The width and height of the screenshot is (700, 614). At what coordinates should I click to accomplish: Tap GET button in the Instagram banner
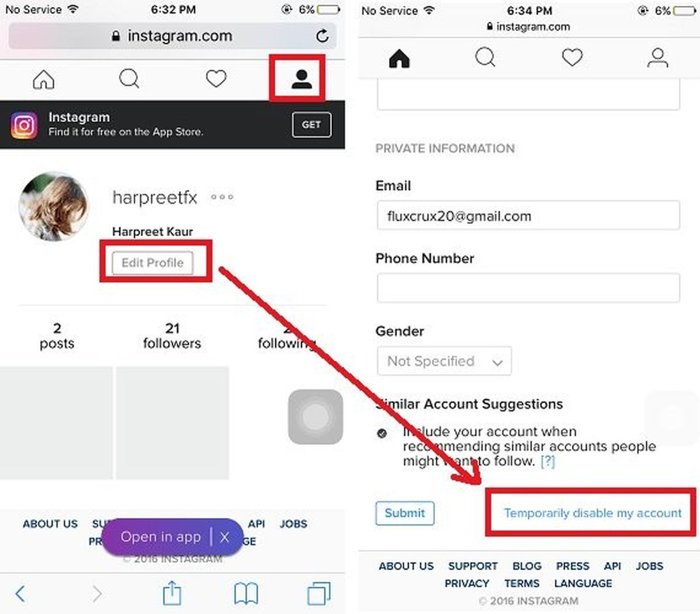(x=311, y=124)
